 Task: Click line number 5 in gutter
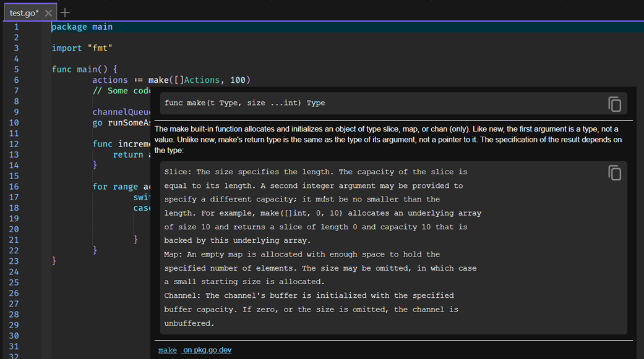point(17,70)
